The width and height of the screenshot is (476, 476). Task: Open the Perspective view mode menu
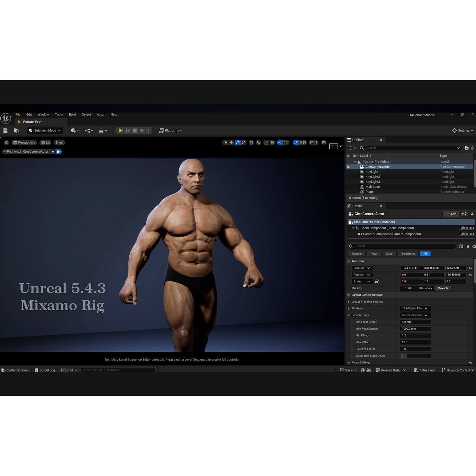coord(24,143)
